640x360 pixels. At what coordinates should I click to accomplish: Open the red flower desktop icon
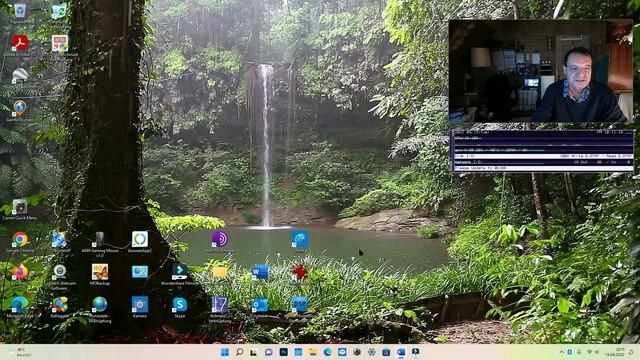click(x=300, y=272)
